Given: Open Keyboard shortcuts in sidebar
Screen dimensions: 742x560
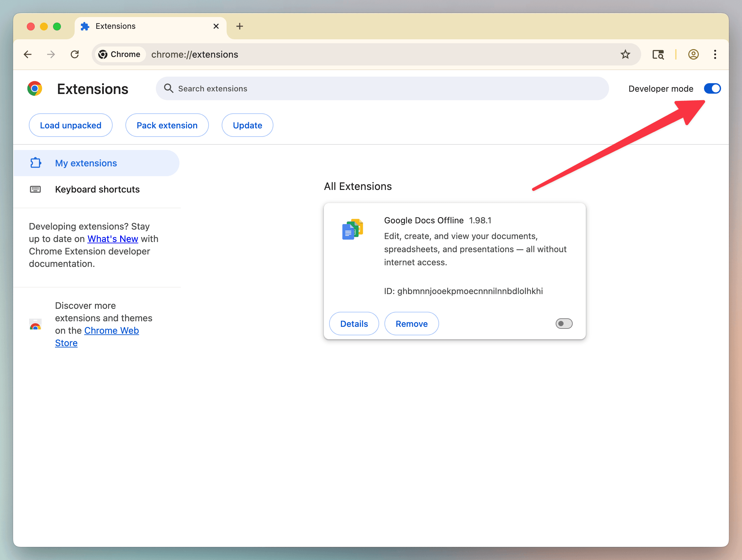Looking at the screenshot, I should [97, 189].
